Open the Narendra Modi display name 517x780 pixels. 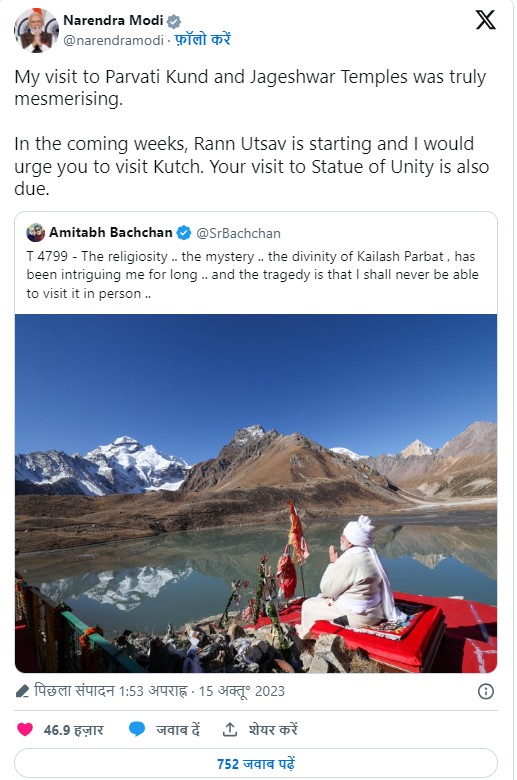(113, 20)
